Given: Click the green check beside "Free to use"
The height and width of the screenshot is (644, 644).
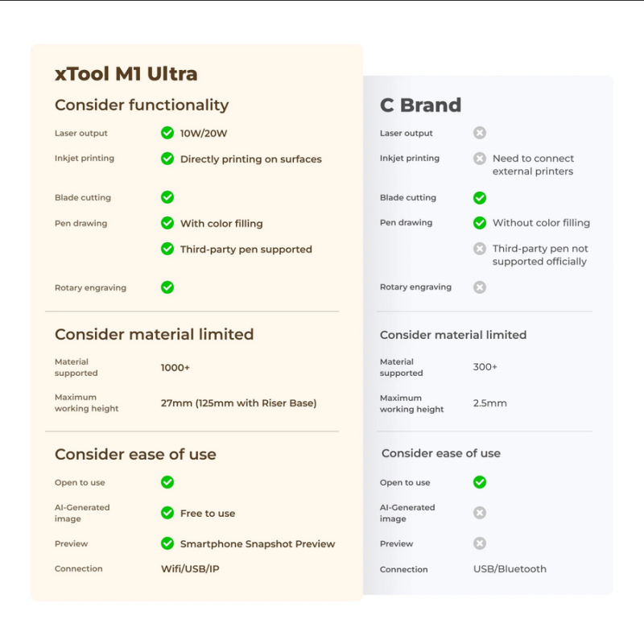Looking at the screenshot, I should (x=167, y=513).
